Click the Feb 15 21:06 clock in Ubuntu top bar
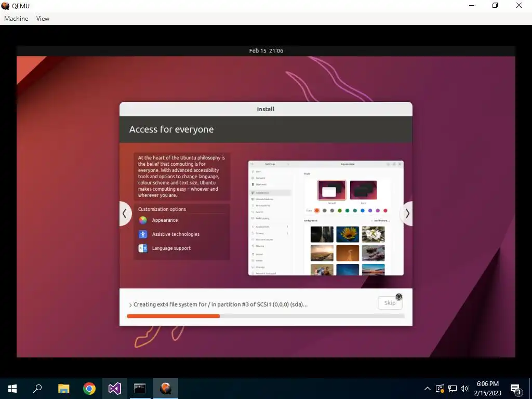The height and width of the screenshot is (399, 532). tap(266, 51)
